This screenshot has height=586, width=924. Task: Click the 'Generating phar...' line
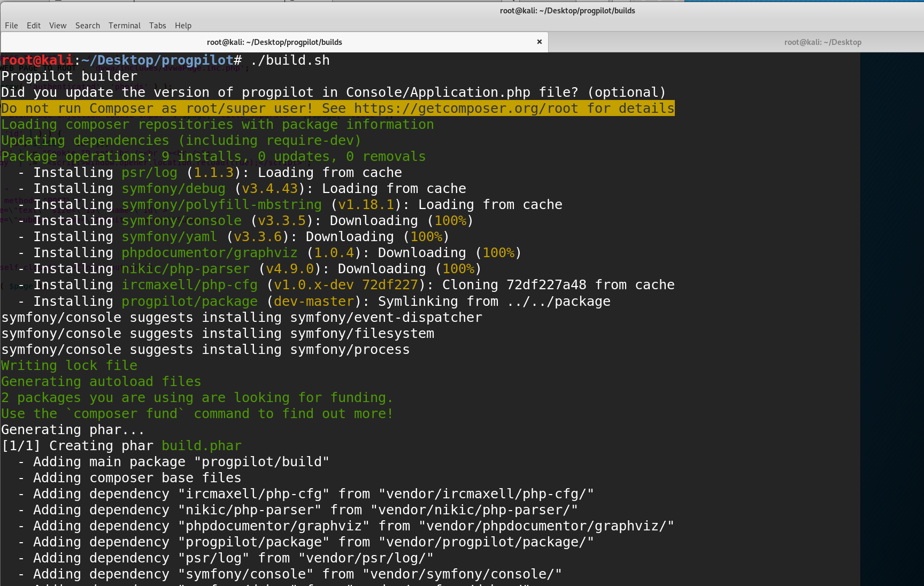73,430
